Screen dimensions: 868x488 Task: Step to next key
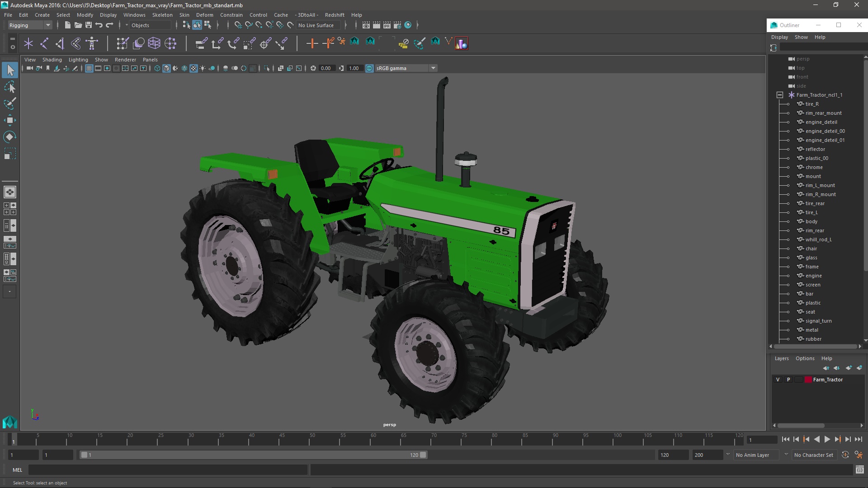coord(837,439)
